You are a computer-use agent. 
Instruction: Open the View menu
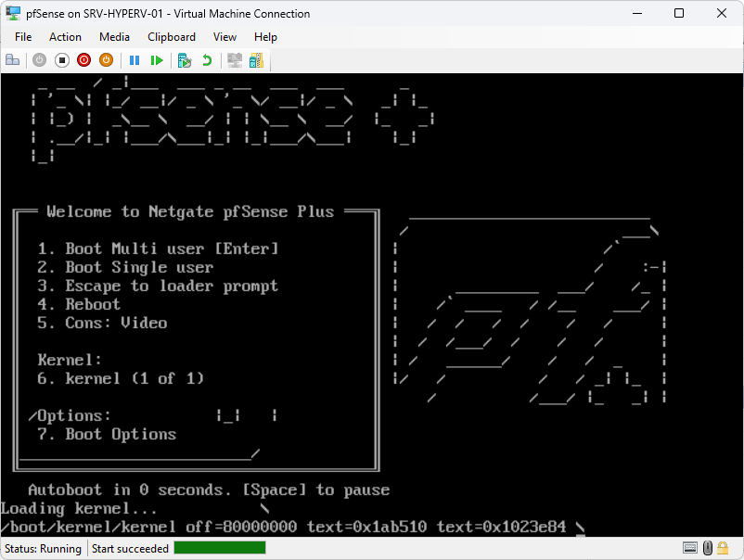(224, 37)
